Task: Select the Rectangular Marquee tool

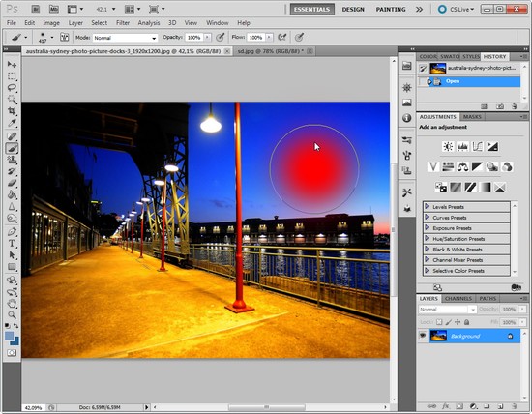Action: click(12, 76)
